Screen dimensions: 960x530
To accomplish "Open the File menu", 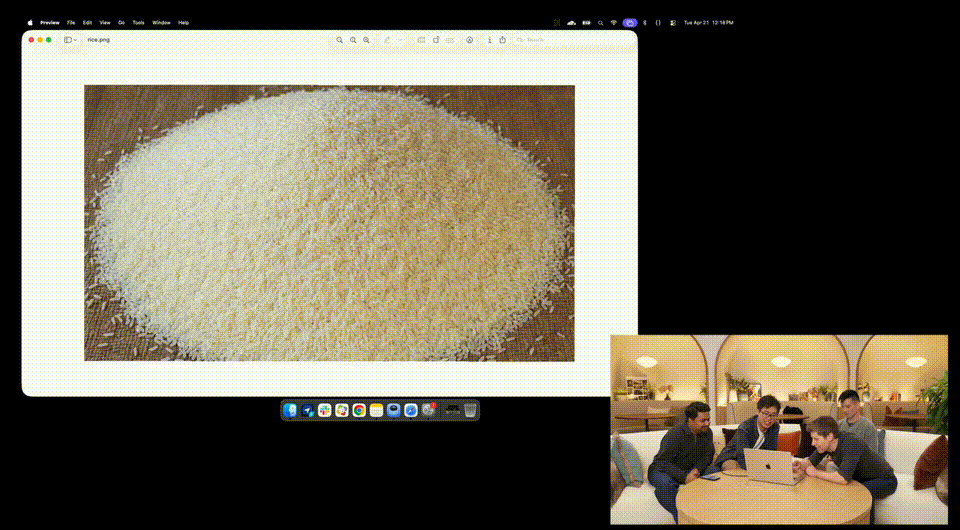I will point(71,22).
